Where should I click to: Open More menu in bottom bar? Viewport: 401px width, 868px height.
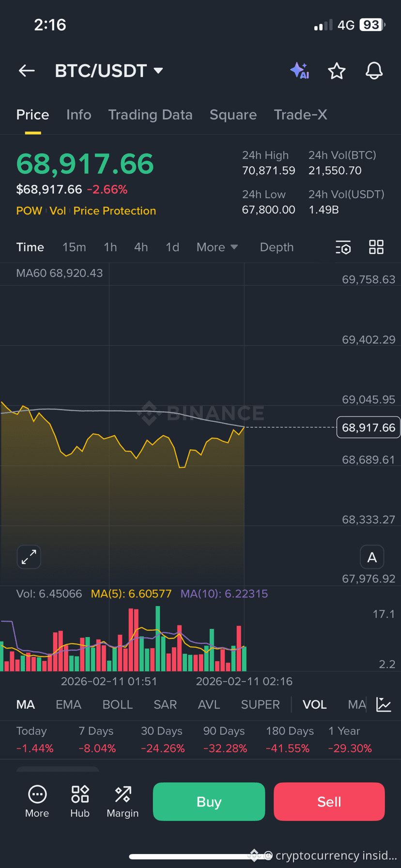(x=37, y=802)
